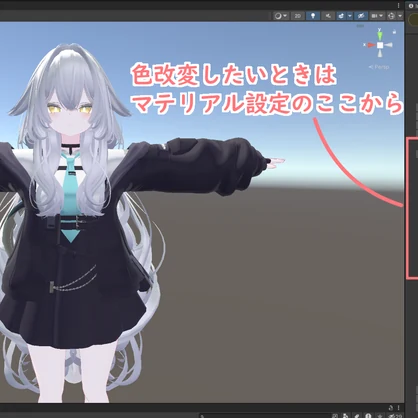Toggle hidden objects visibility eye icon
This screenshot has width=418, height=418.
tap(361, 16)
